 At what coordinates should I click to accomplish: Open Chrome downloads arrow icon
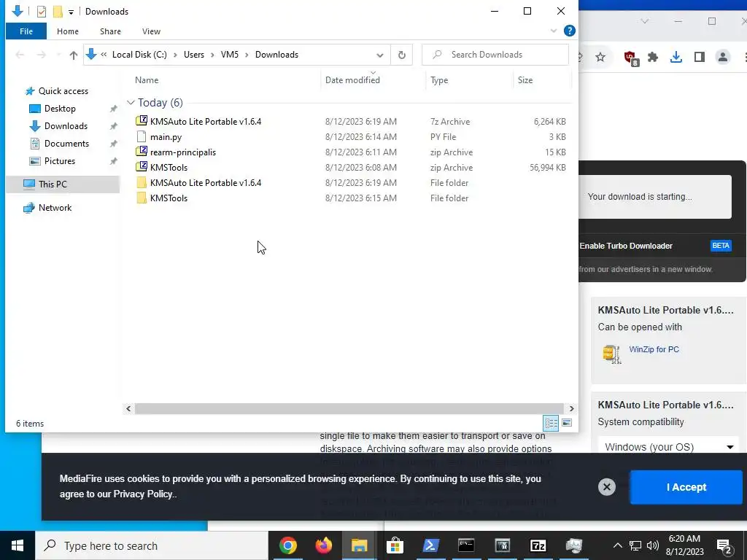point(676,57)
